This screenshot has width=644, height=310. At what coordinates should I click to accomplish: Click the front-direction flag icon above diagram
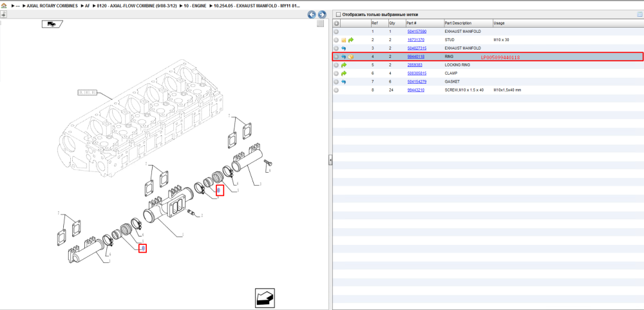52,24
